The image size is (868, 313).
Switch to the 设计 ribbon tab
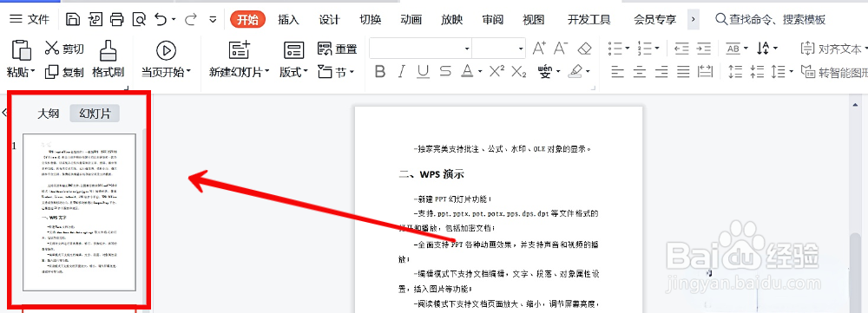[x=329, y=20]
